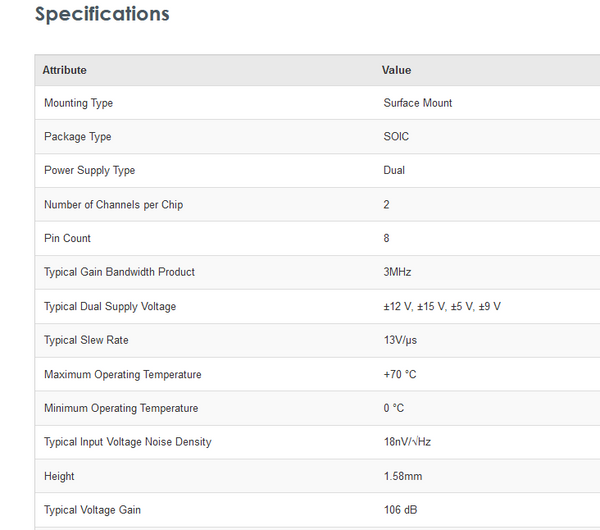This screenshot has height=530, width=600.
Task: Select the Typical Voltage Gain label
Action: pyautogui.click(x=93, y=510)
